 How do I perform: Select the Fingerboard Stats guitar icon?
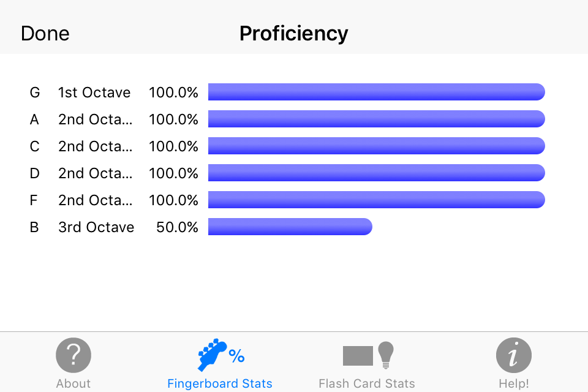click(213, 355)
